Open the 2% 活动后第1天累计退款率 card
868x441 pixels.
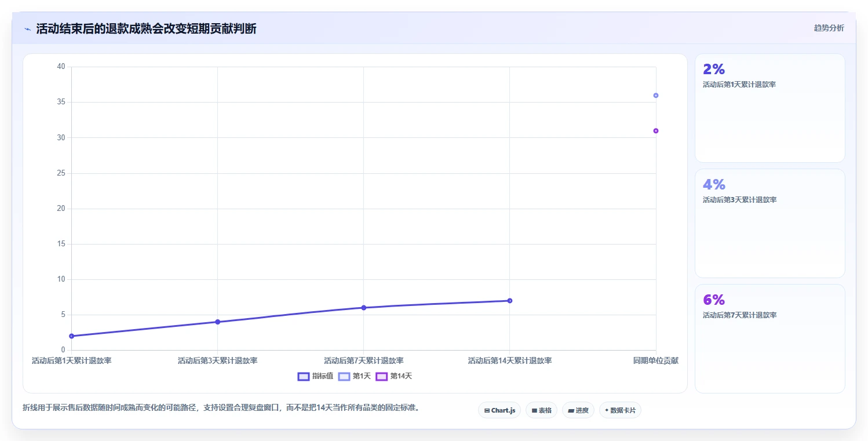(769, 108)
